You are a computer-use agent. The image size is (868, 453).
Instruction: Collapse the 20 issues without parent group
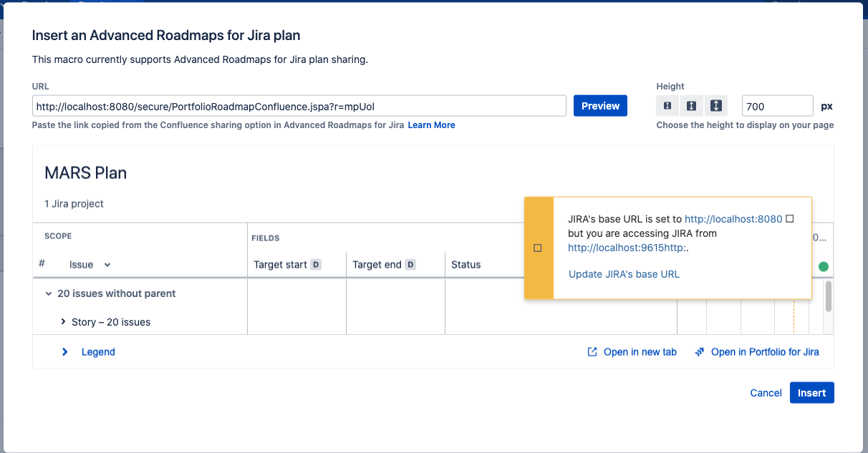click(49, 293)
